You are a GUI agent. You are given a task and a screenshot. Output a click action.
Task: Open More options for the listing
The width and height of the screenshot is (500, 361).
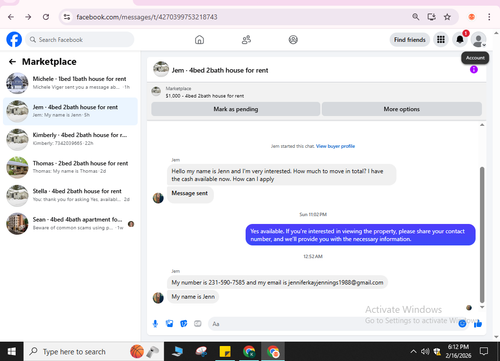402,109
